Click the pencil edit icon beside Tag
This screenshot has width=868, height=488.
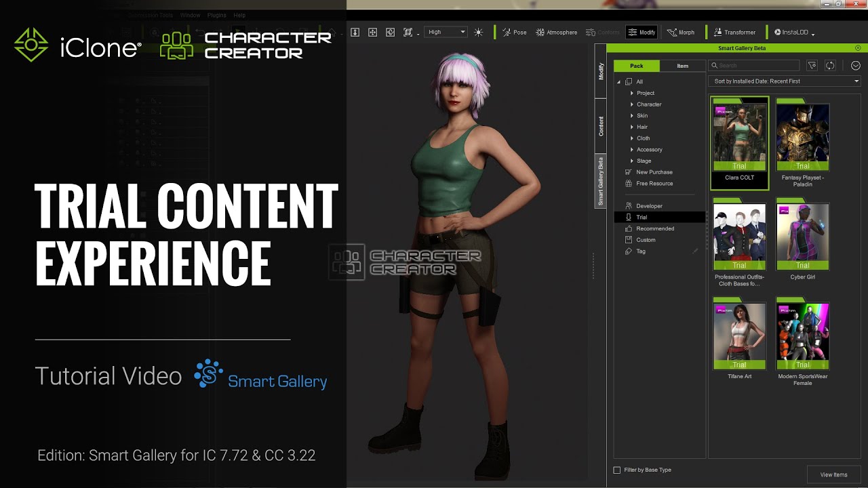pos(695,251)
